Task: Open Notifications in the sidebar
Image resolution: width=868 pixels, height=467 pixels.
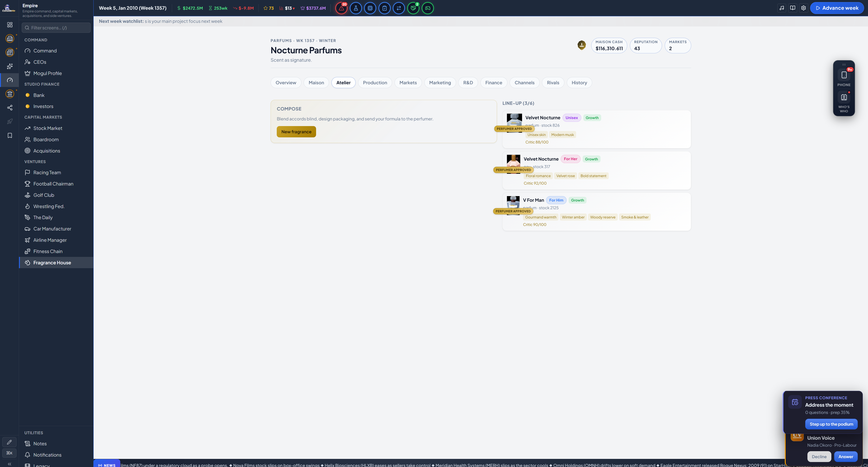Action: coord(56,455)
